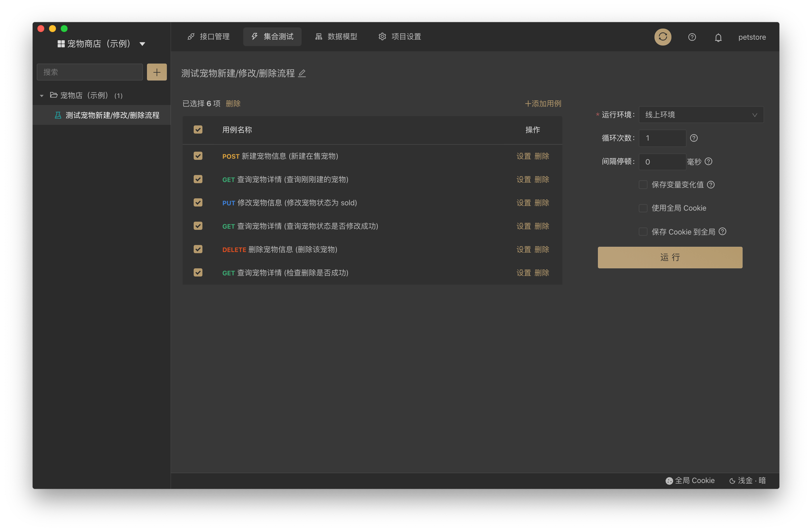
Task: Click the PUT 修改宠物信息 case name
Action: pyautogui.click(x=290, y=203)
